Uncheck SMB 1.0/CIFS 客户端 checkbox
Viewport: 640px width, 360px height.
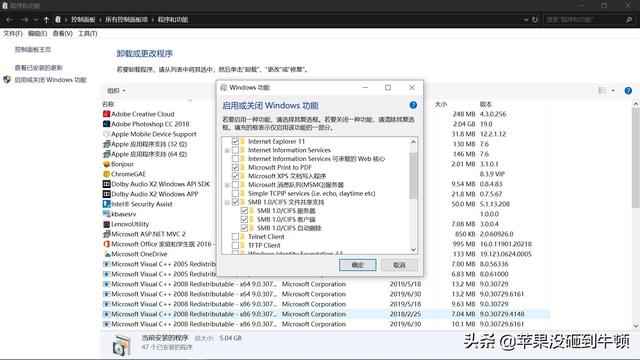(244, 219)
